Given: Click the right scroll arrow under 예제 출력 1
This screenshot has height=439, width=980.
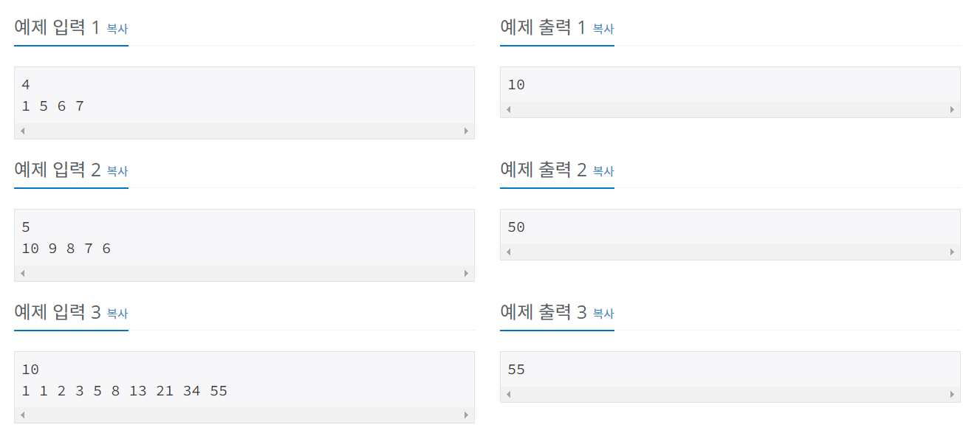Looking at the screenshot, I should coord(953,108).
